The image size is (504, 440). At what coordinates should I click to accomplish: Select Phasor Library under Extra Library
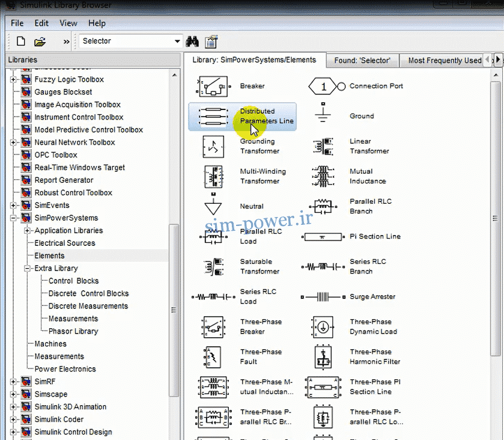pos(73,332)
